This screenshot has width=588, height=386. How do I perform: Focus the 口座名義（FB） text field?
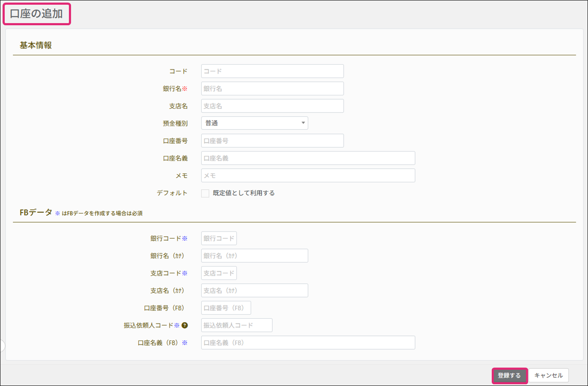click(308, 343)
